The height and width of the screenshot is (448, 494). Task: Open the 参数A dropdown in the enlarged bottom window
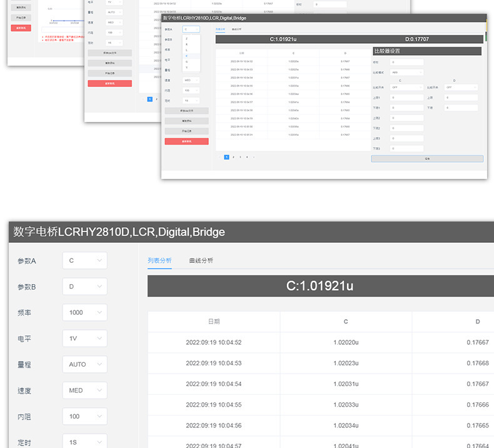pyautogui.click(x=85, y=260)
